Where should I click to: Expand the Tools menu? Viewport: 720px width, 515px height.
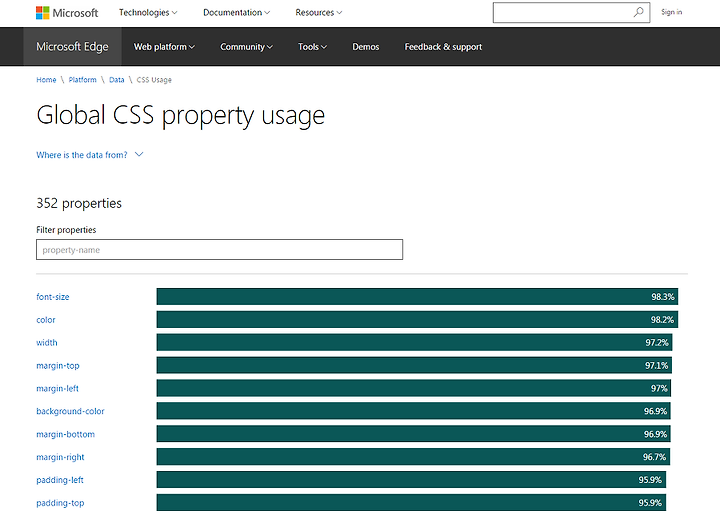point(312,47)
